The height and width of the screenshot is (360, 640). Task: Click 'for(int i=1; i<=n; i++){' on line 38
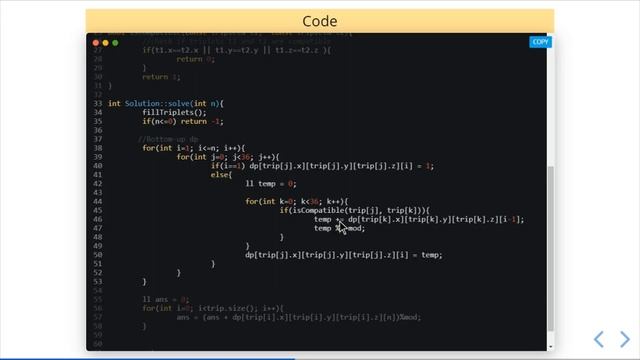[193, 148]
